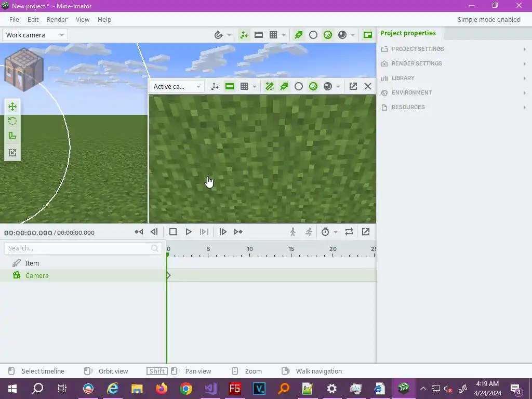Select rendered shading sphere in work camera toolbar
532x399 pixels.
[342, 35]
